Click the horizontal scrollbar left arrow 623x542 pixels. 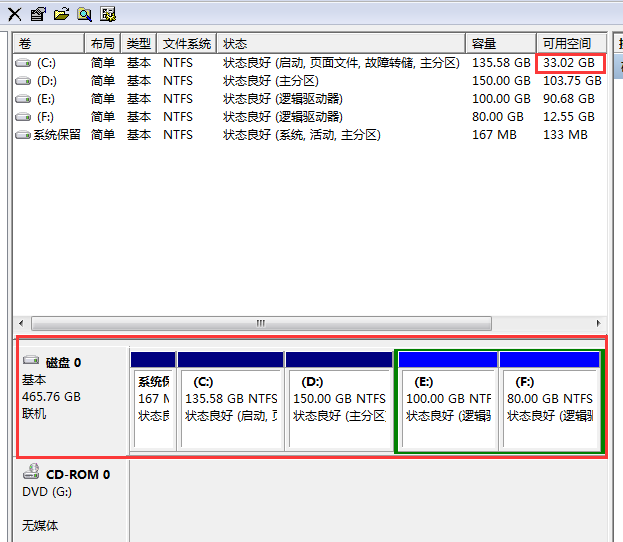coord(23,323)
